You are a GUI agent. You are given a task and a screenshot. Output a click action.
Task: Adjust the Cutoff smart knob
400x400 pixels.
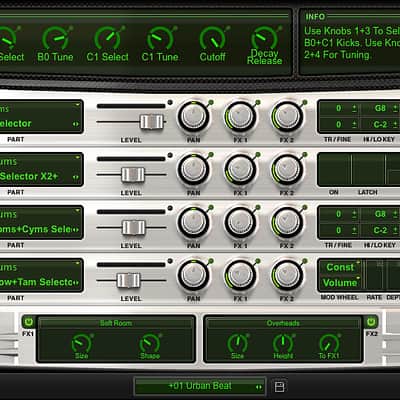point(212,39)
